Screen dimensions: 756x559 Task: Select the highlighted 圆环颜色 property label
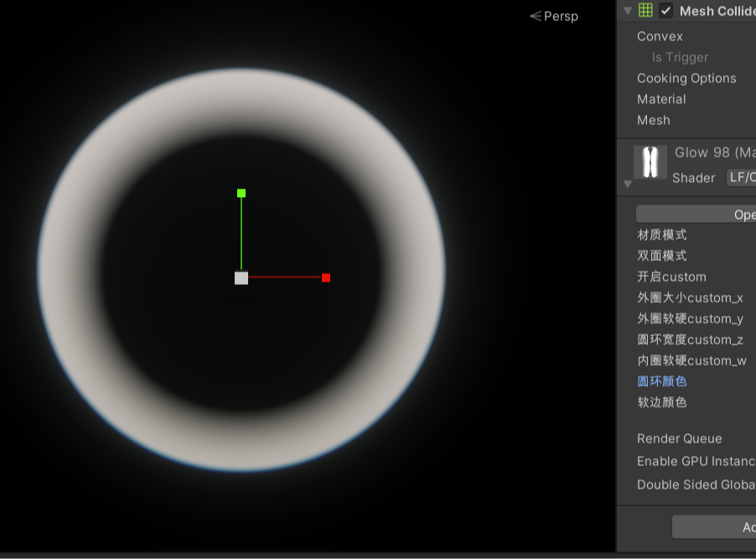662,381
